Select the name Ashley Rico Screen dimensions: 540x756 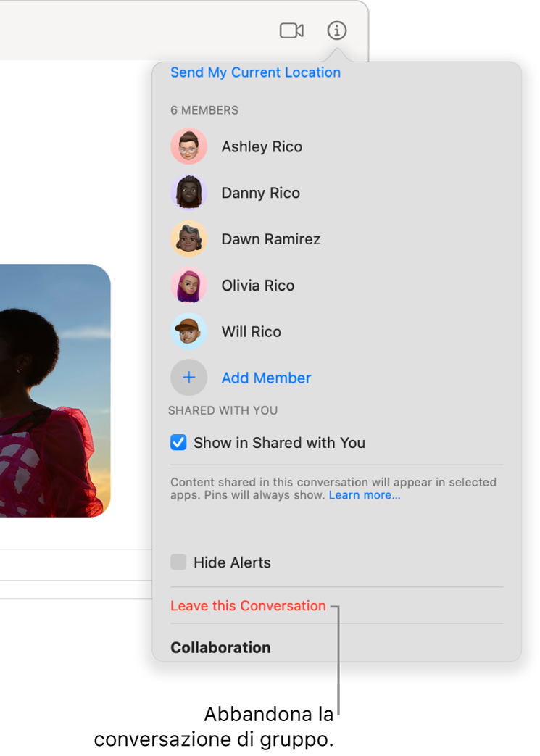(x=262, y=146)
